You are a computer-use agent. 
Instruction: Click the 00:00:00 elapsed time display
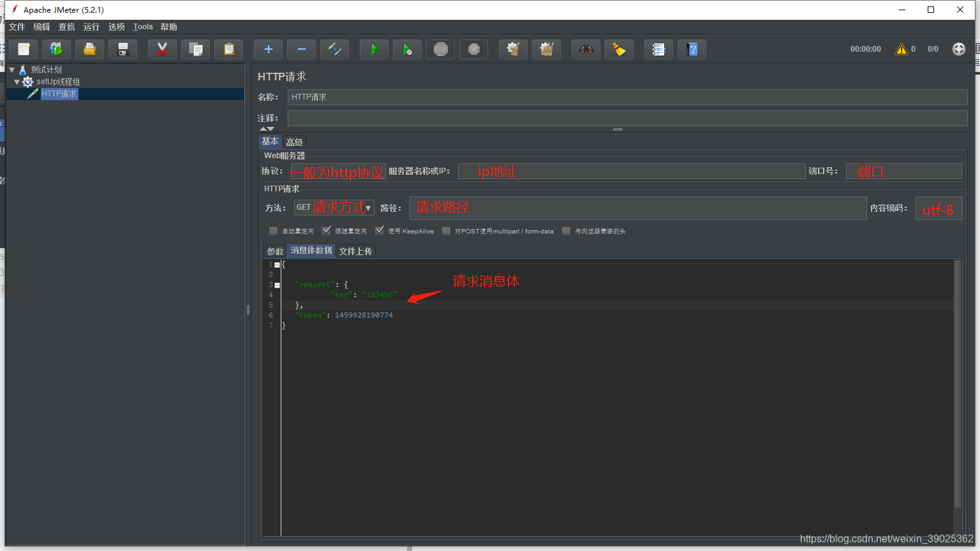865,49
